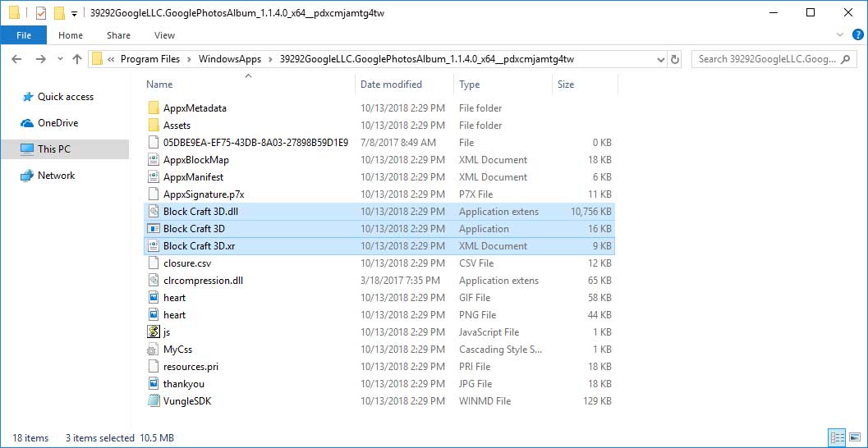Screen dimensions: 868x448
Task: Switch to the Home ribbon tab
Action: tap(71, 35)
